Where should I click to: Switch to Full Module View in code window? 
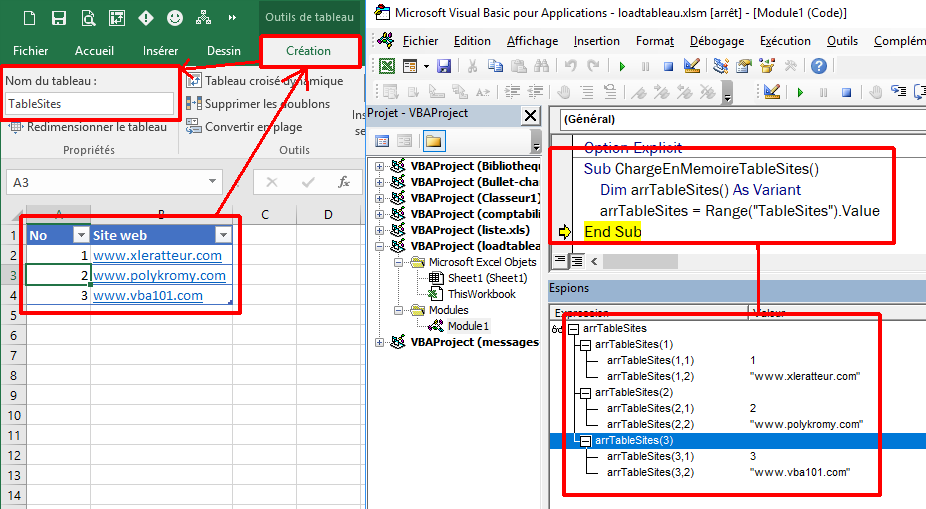coord(576,260)
